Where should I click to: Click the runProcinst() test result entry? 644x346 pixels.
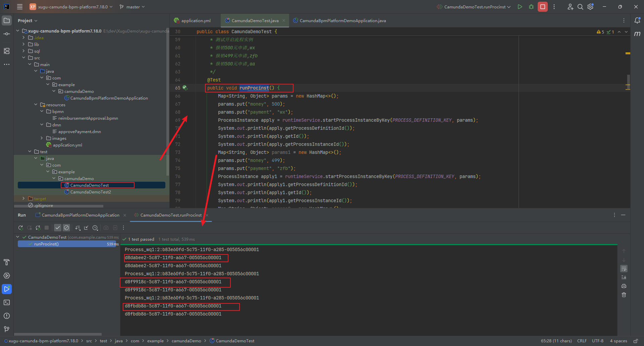point(46,244)
